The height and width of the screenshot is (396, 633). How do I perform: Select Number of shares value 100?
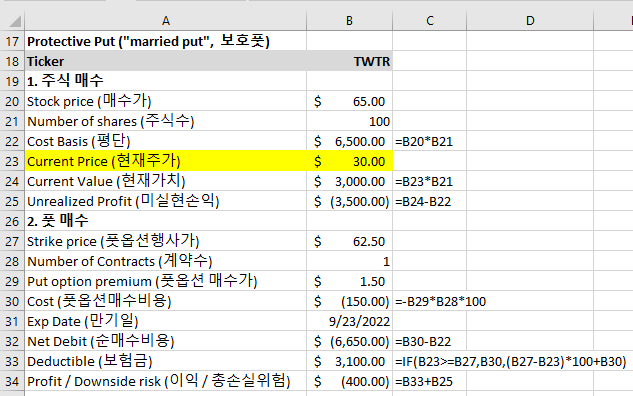click(x=349, y=121)
